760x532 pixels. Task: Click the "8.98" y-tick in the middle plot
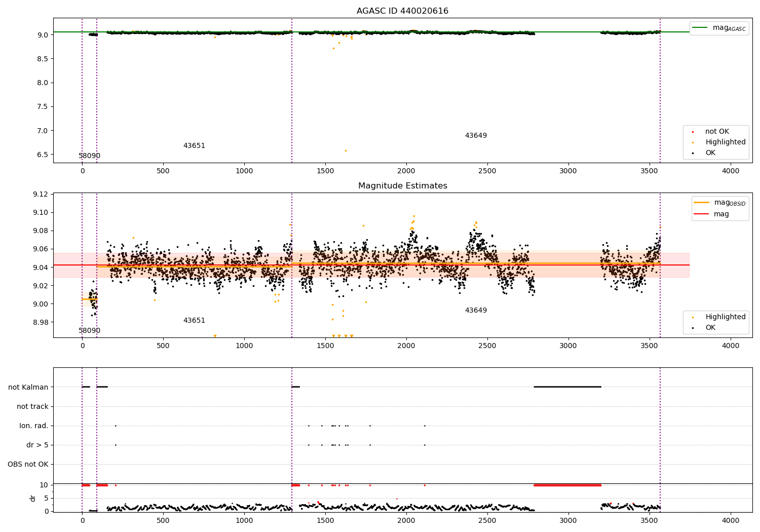41,322
